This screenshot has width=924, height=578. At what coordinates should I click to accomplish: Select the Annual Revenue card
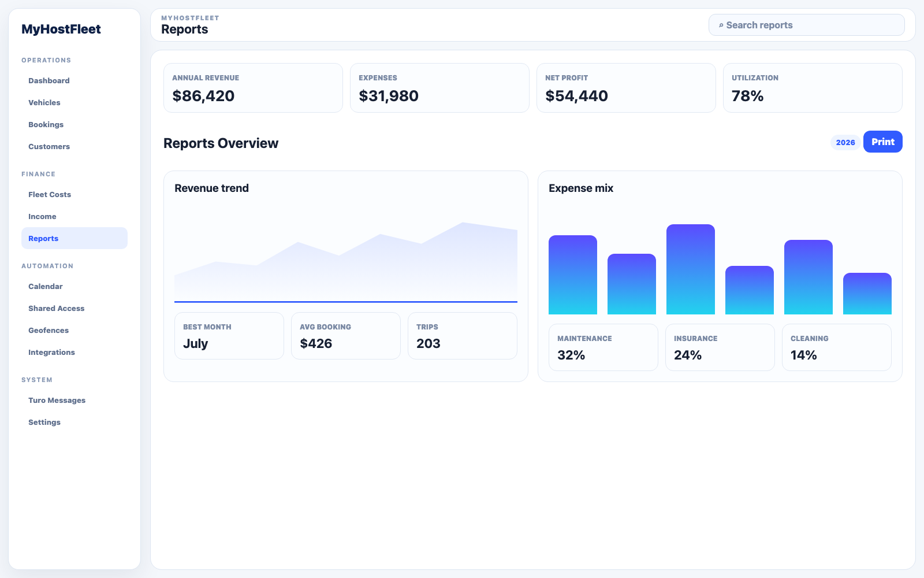tap(253, 88)
